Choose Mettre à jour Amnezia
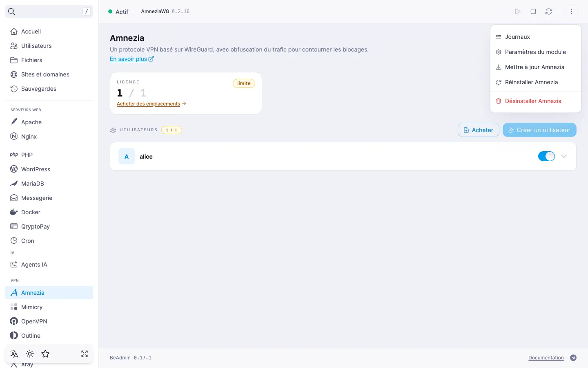 coord(535,67)
